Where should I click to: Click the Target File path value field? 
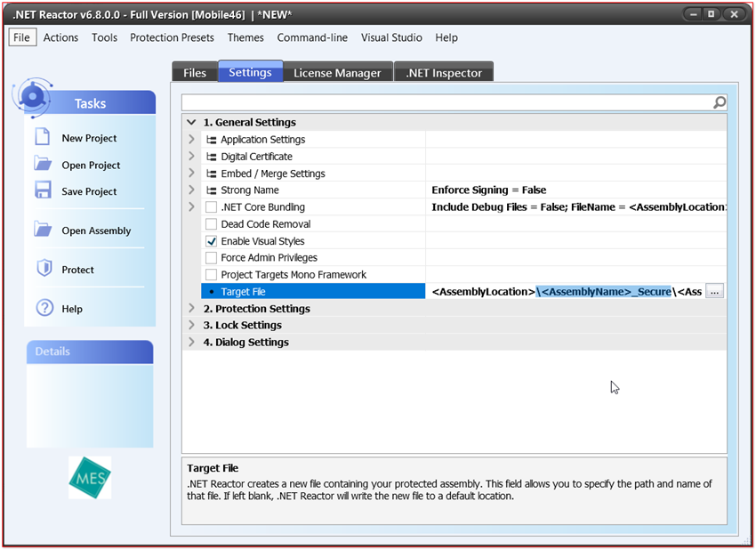(x=566, y=291)
